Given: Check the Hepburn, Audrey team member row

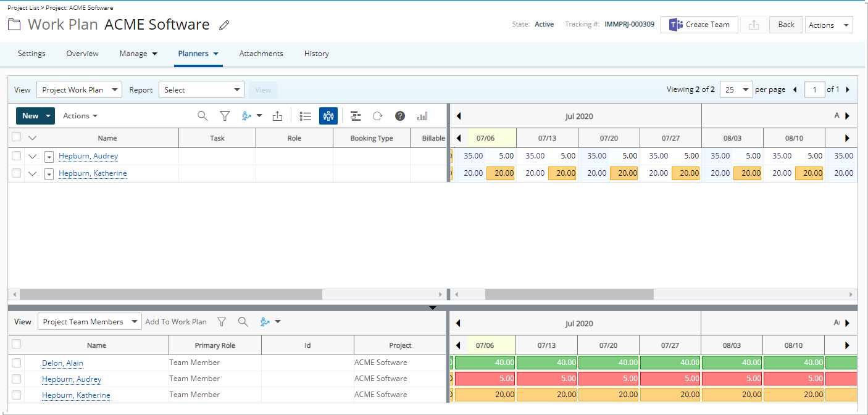Looking at the screenshot, I should coord(16,379).
